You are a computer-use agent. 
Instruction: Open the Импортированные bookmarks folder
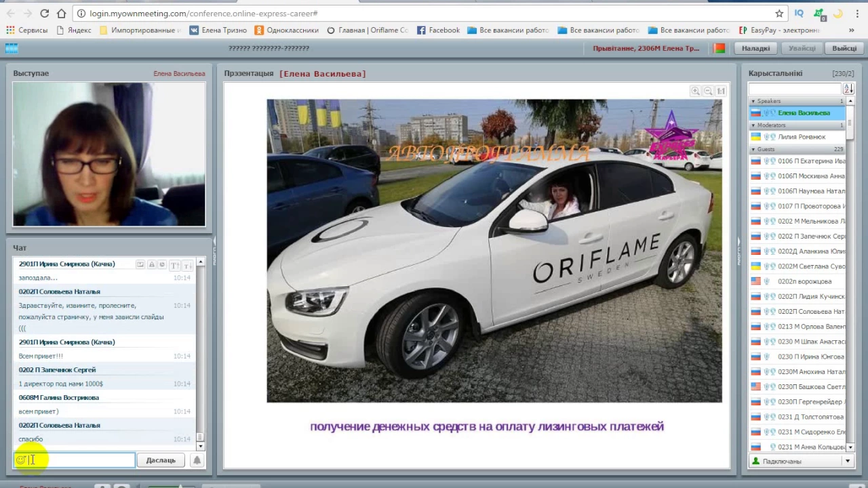tap(140, 30)
